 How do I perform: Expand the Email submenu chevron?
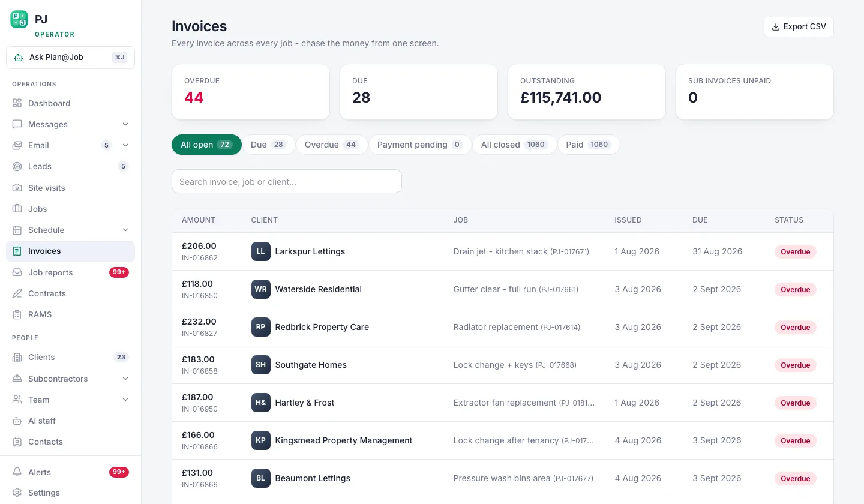pyautogui.click(x=125, y=145)
